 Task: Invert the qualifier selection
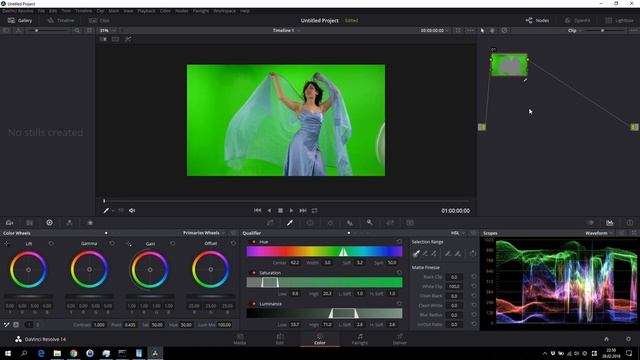click(473, 253)
